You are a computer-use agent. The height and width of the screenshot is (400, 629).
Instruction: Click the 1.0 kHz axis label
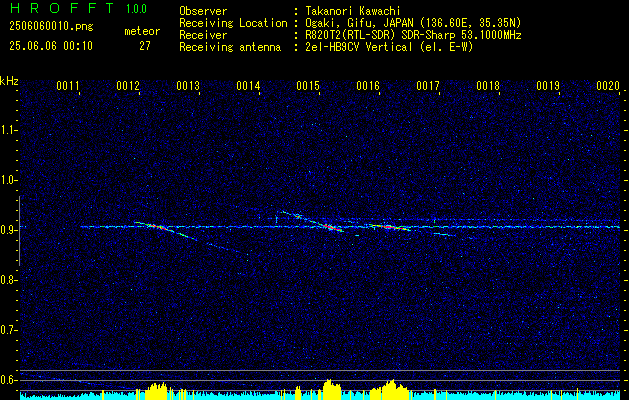(8, 180)
